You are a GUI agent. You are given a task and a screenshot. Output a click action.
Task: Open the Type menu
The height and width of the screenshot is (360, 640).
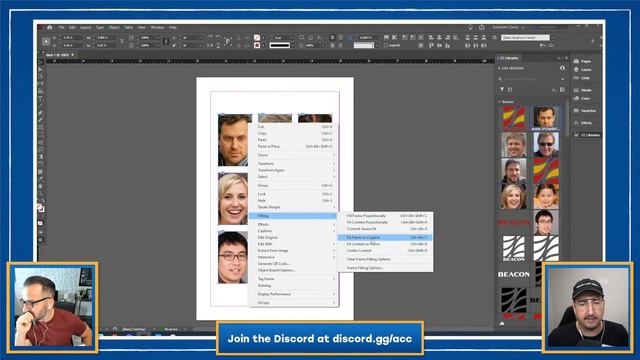point(100,27)
